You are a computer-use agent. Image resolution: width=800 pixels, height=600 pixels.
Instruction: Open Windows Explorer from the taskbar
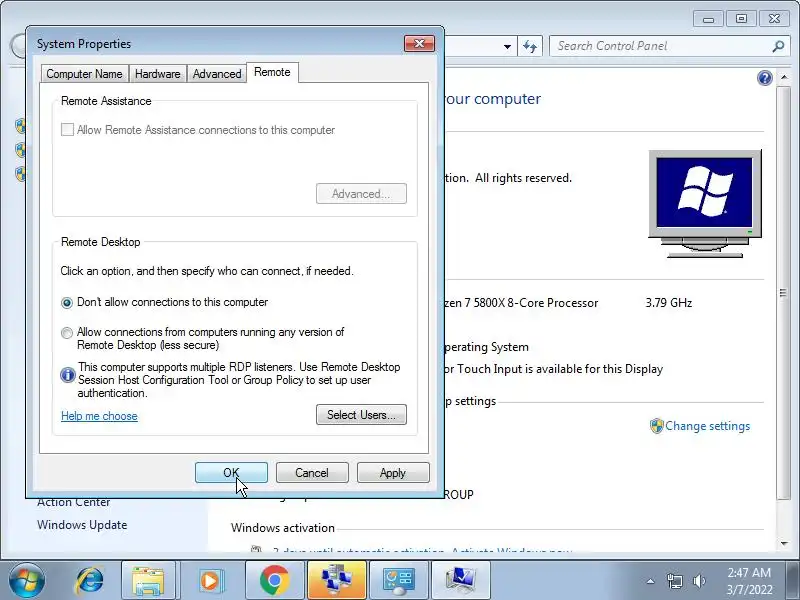(148, 581)
